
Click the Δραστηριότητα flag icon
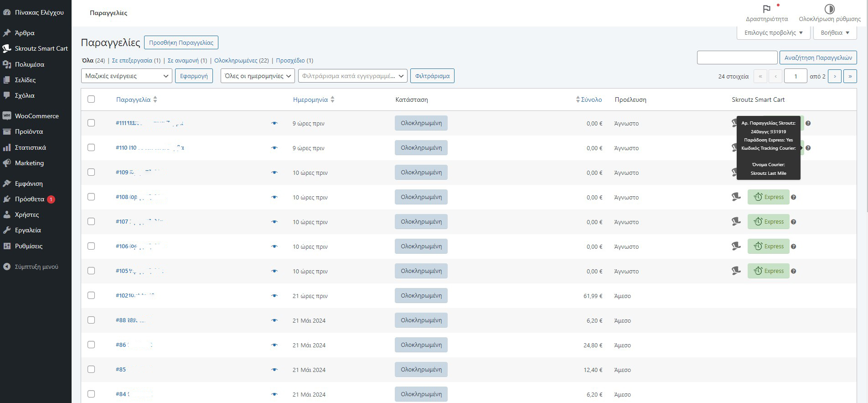coord(766,9)
